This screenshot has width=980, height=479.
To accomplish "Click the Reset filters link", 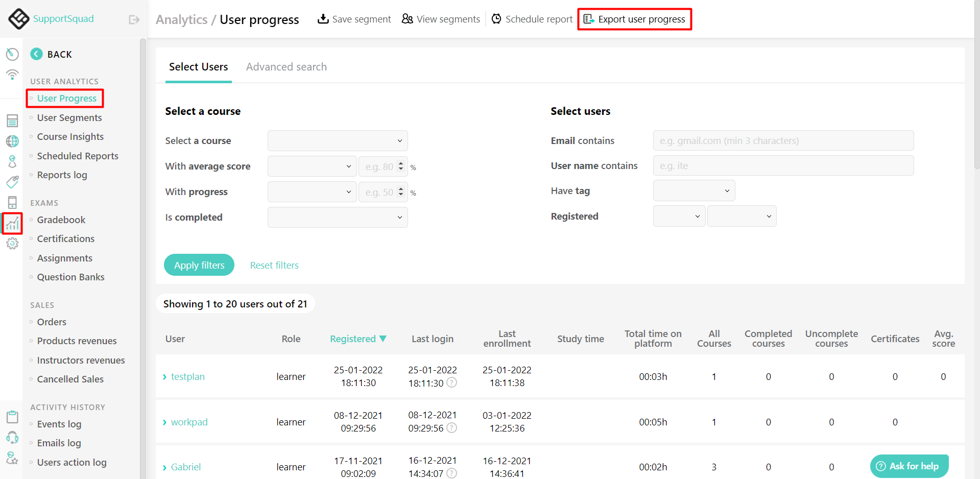I will click(x=274, y=265).
